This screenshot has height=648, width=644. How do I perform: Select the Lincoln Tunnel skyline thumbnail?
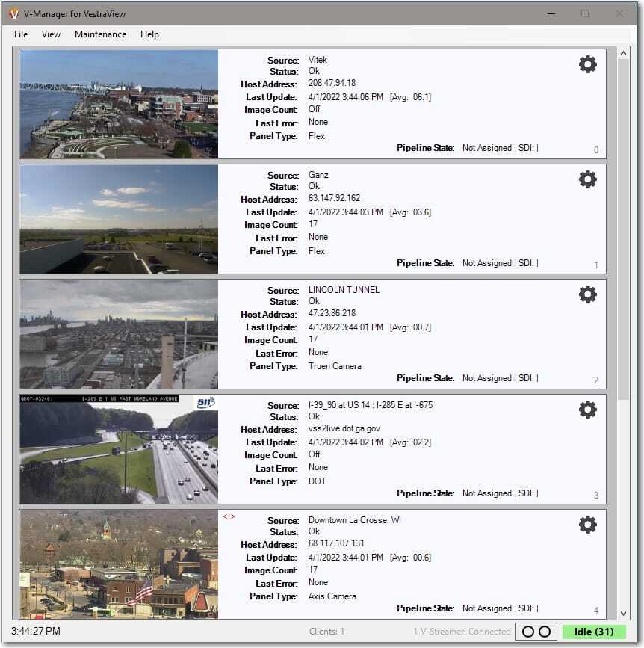click(119, 334)
